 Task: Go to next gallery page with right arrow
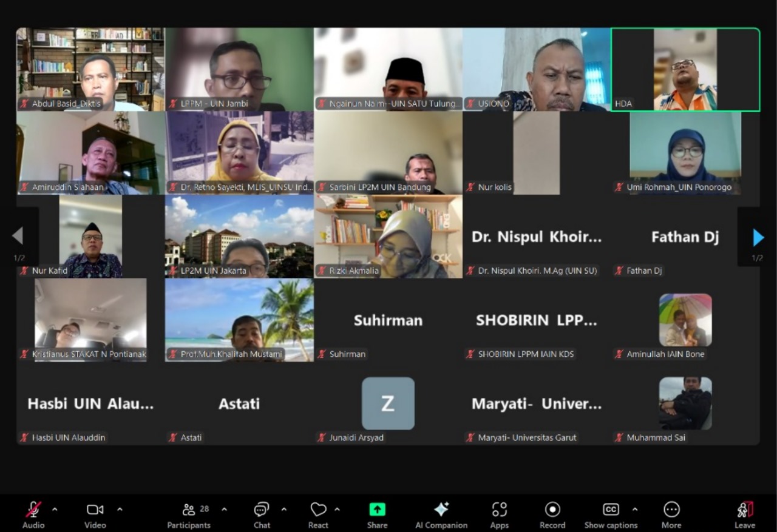coord(758,237)
